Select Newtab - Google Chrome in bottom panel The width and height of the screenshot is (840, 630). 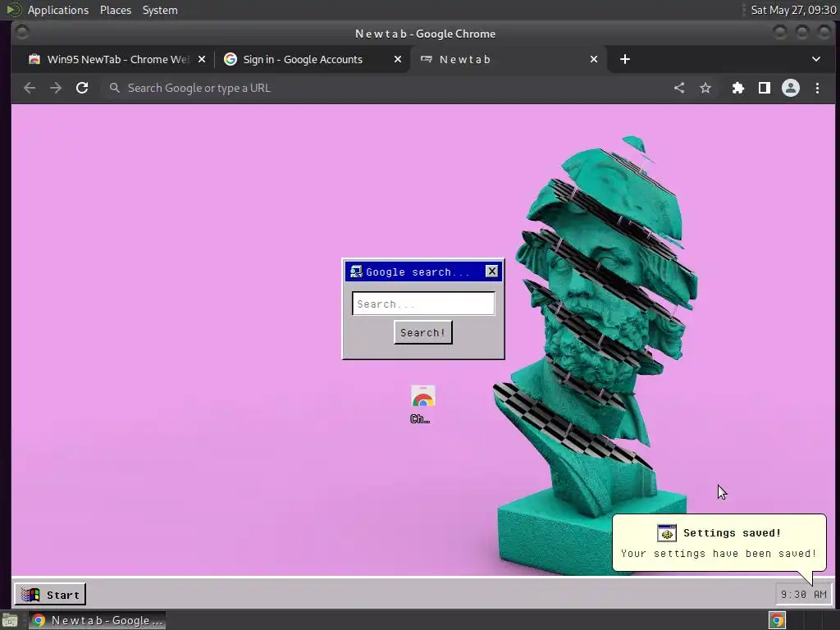tap(97, 620)
